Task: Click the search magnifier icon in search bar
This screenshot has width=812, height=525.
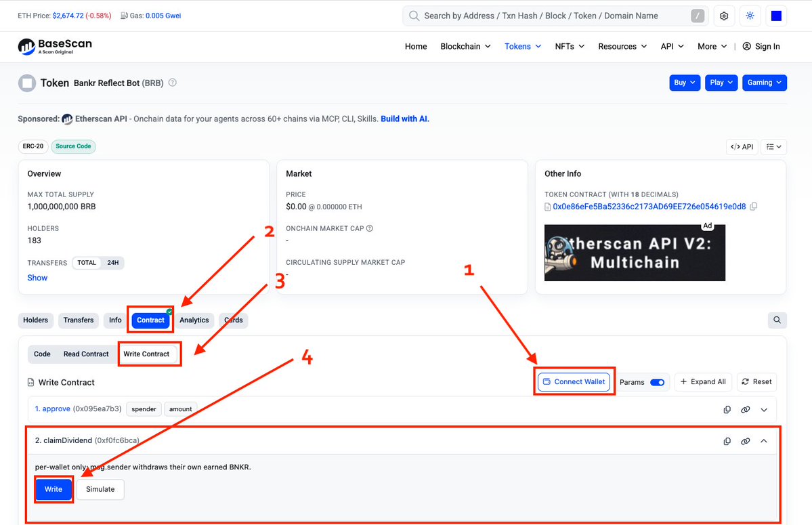Action: click(414, 16)
